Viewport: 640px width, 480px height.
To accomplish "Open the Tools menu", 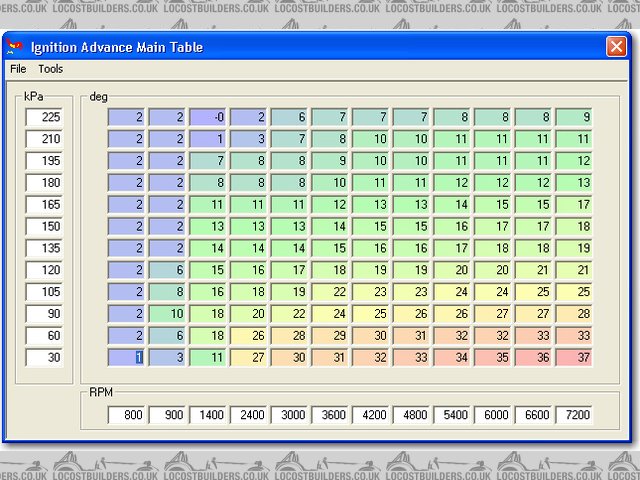I will click(x=50, y=69).
